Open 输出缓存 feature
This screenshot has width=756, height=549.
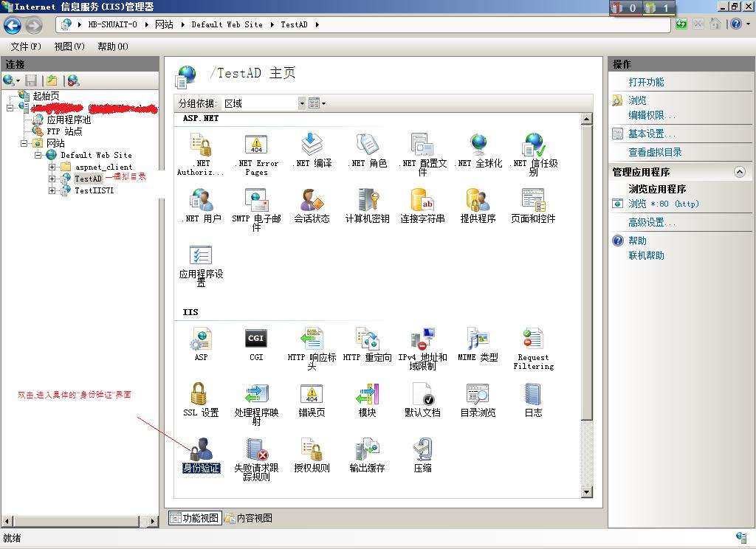[x=367, y=455]
